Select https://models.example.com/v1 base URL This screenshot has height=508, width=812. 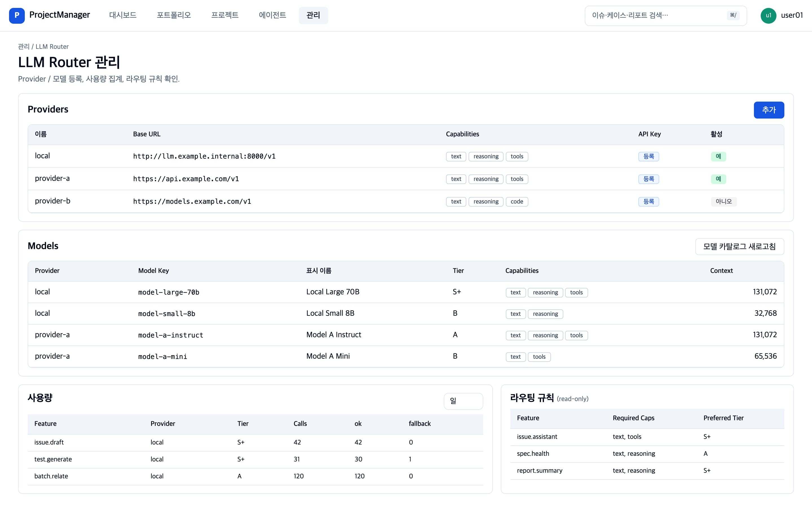[x=192, y=201]
